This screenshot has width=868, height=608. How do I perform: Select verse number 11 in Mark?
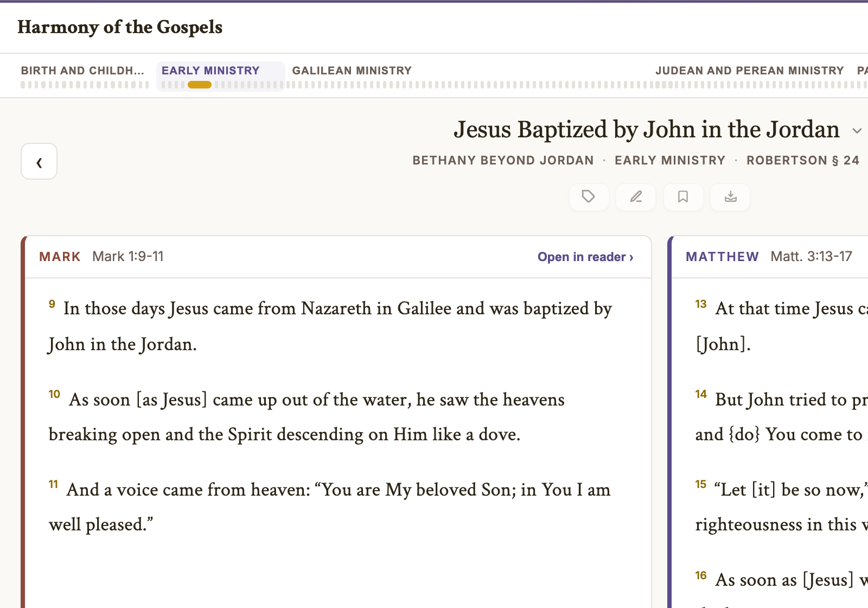click(x=53, y=484)
